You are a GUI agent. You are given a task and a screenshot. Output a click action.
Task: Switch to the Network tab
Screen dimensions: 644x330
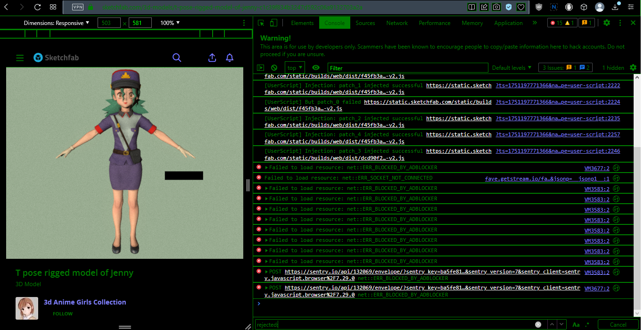tap(397, 23)
